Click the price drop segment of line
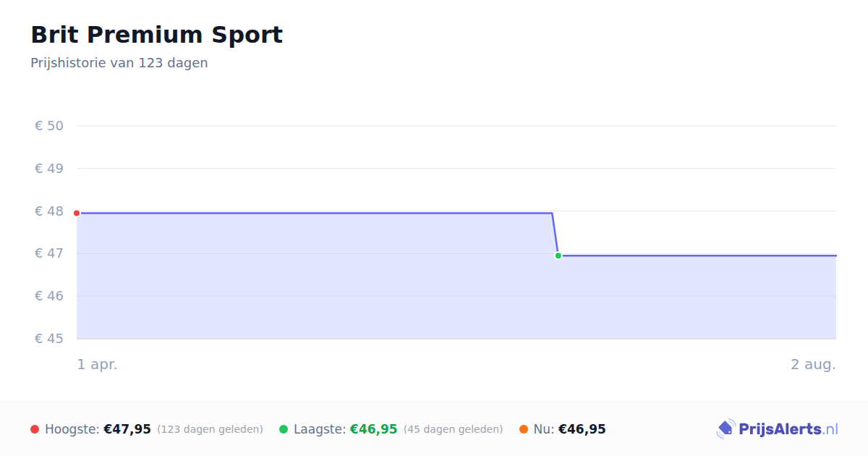Screen dimensions: 868x456 [556, 234]
